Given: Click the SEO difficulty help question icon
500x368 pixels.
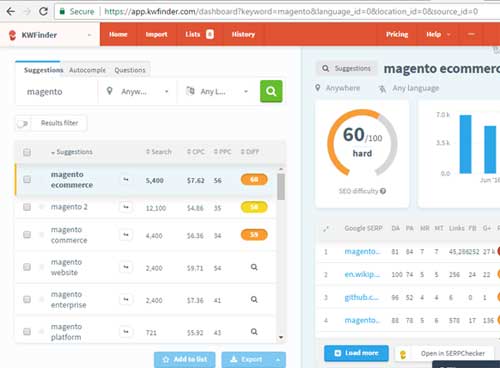Looking at the screenshot, I should (383, 191).
